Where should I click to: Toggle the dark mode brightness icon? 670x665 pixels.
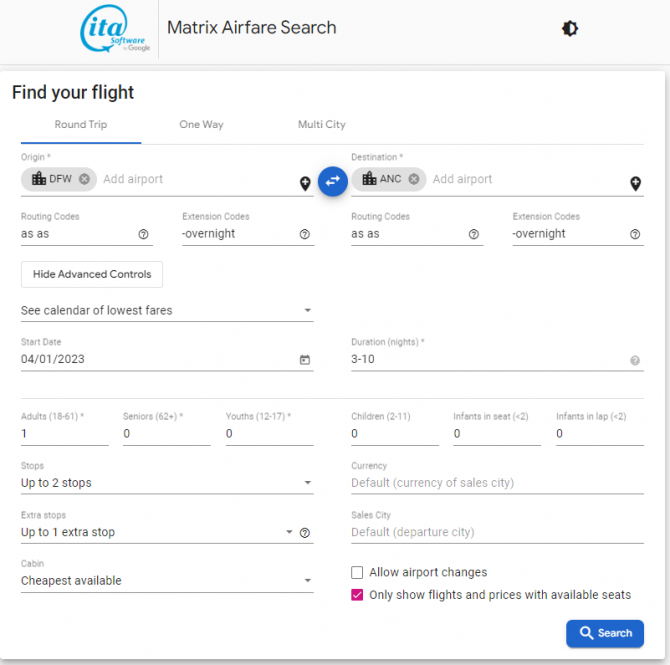pyautogui.click(x=570, y=29)
